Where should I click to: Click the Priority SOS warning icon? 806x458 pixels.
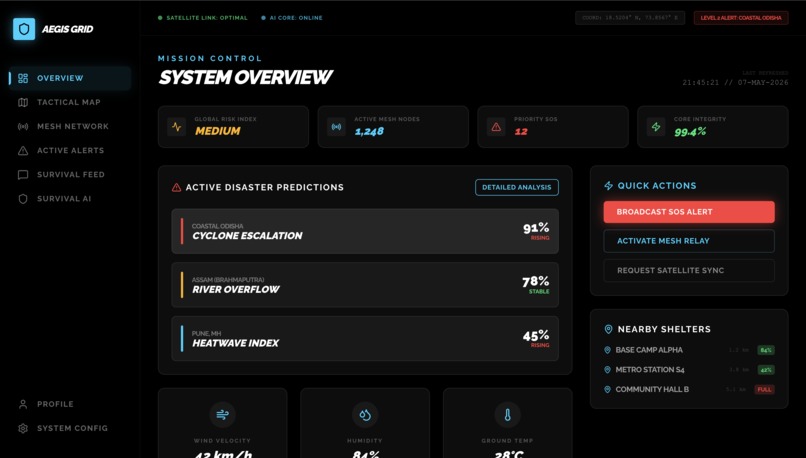pyautogui.click(x=496, y=126)
